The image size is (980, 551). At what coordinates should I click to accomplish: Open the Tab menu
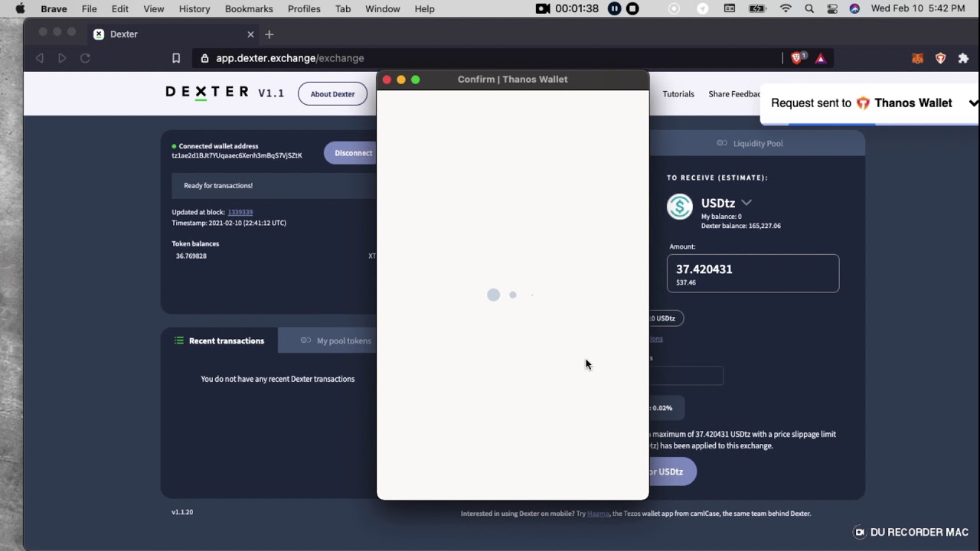(x=343, y=8)
